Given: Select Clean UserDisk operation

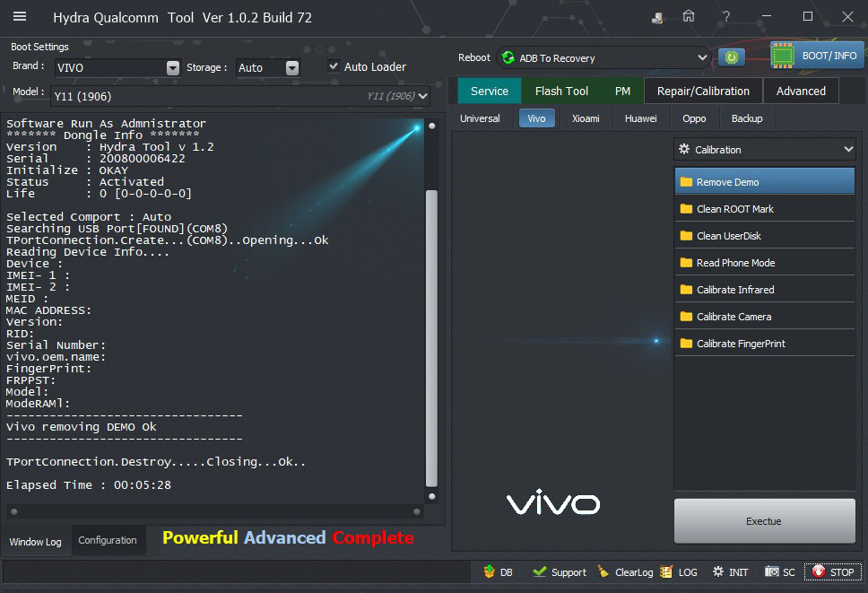Looking at the screenshot, I should click(x=765, y=236).
